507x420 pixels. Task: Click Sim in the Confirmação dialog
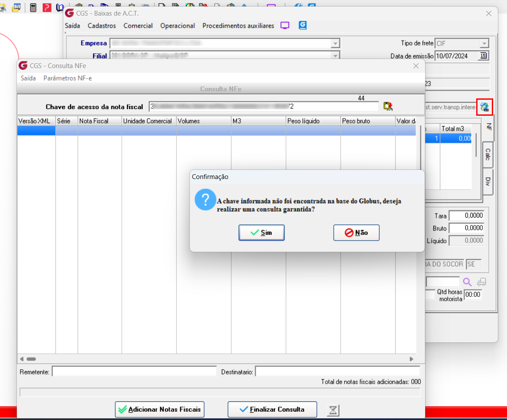(261, 232)
